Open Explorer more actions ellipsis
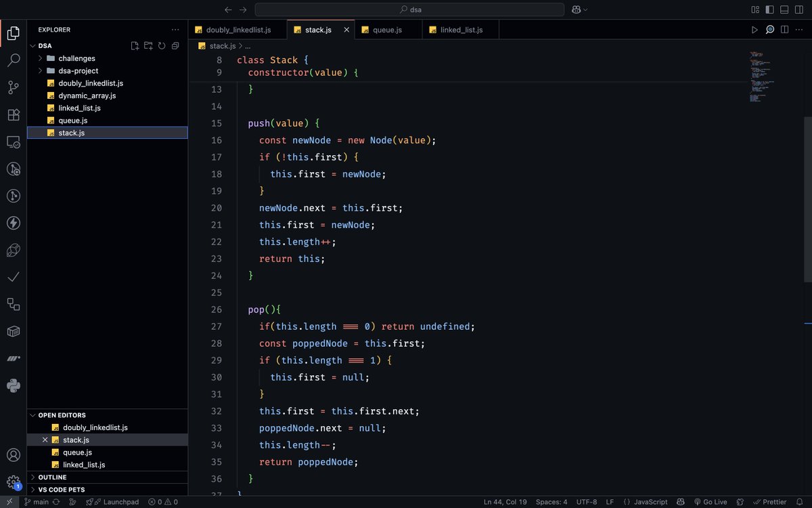This screenshot has width=812, height=508. tap(175, 30)
